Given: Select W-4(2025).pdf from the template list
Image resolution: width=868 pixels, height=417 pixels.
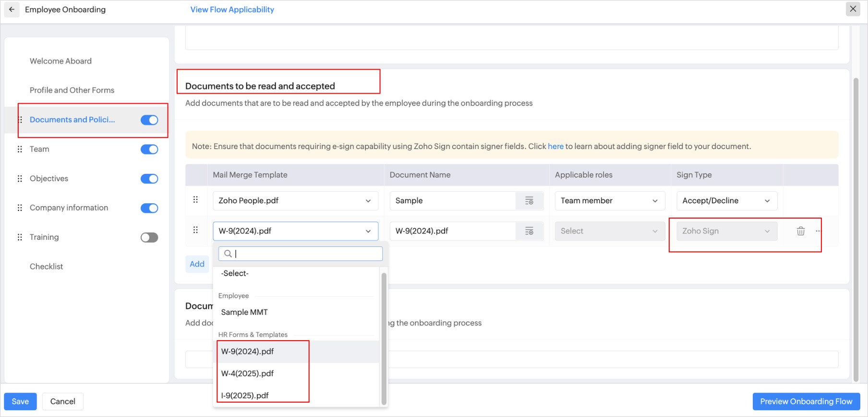Looking at the screenshot, I should pyautogui.click(x=248, y=373).
